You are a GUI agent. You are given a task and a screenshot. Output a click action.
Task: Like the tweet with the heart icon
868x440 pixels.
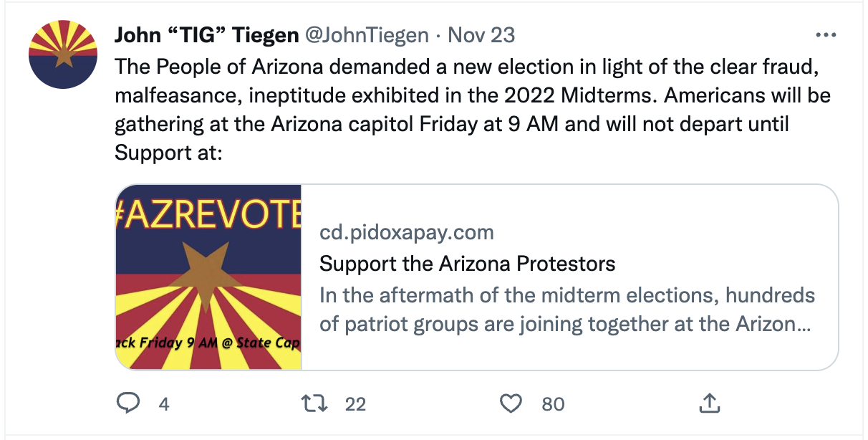(511, 403)
